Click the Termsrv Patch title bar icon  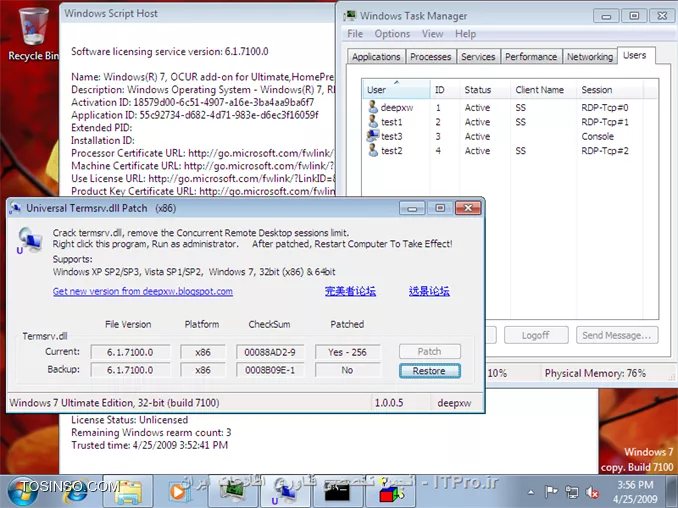tap(15, 208)
